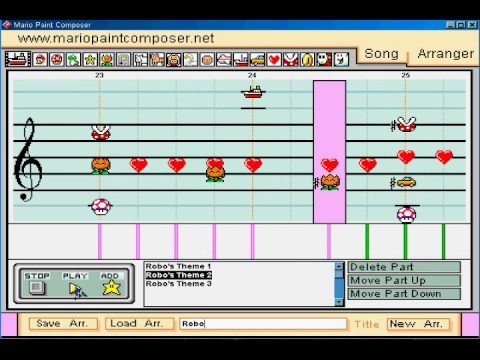Click the mushroom note below measure 25
The height and width of the screenshot is (360, 480).
pyautogui.click(x=406, y=214)
